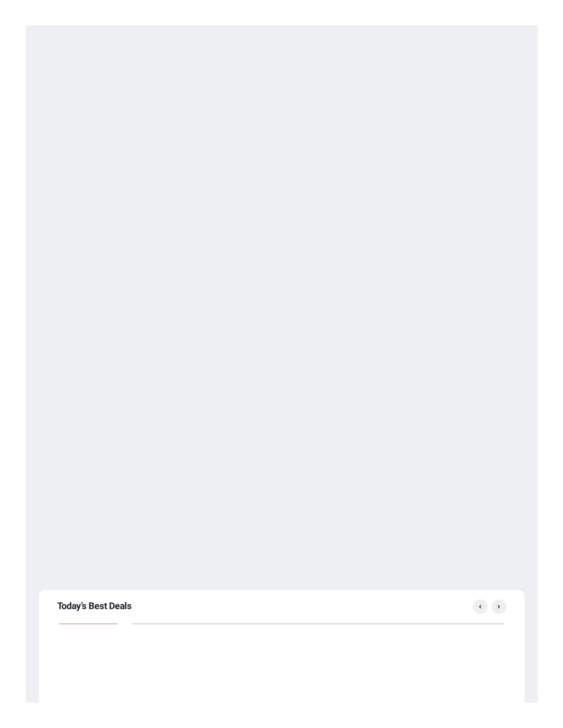Click the next arrow in Today's Best Deals
The image size is (563, 728).
click(x=499, y=607)
